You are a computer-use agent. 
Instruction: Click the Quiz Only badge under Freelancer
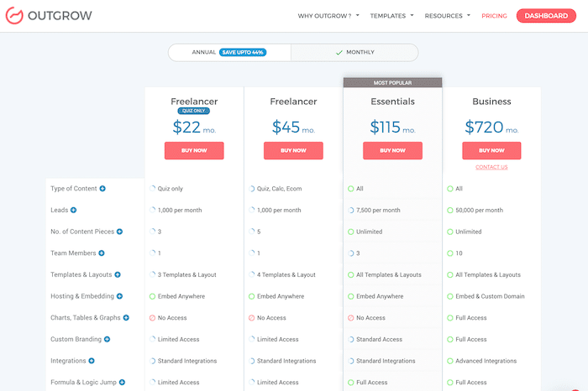194,111
